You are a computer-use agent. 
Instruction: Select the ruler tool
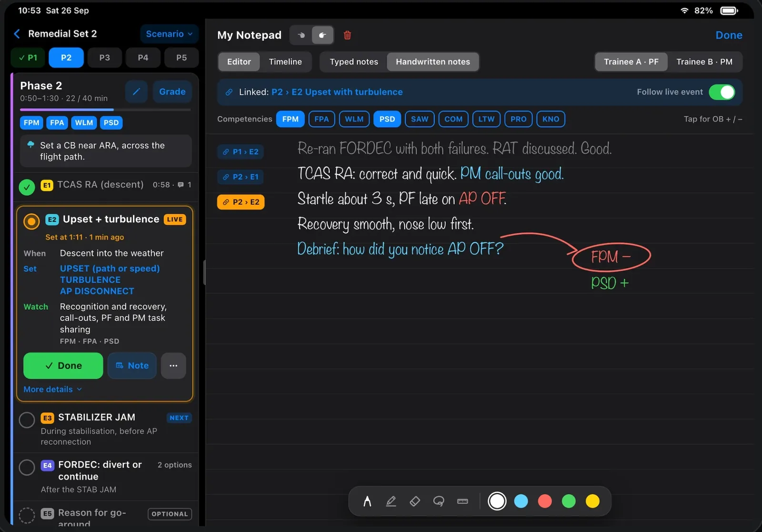tap(462, 501)
